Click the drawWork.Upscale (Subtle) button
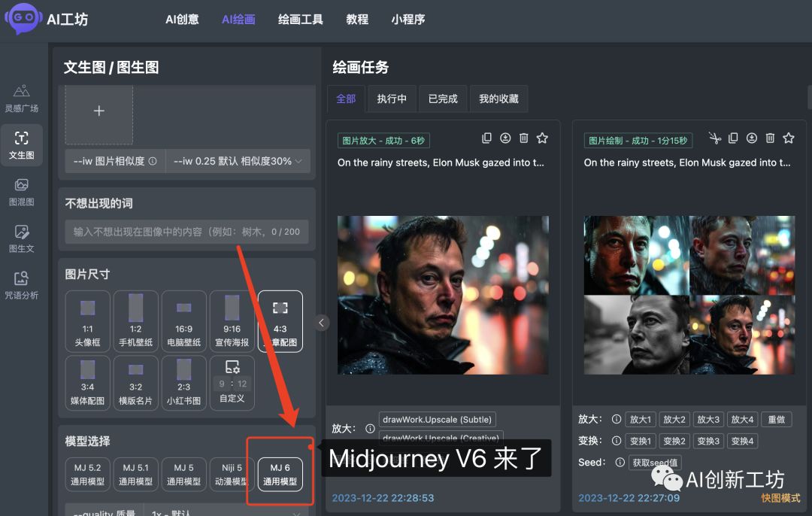 point(437,419)
